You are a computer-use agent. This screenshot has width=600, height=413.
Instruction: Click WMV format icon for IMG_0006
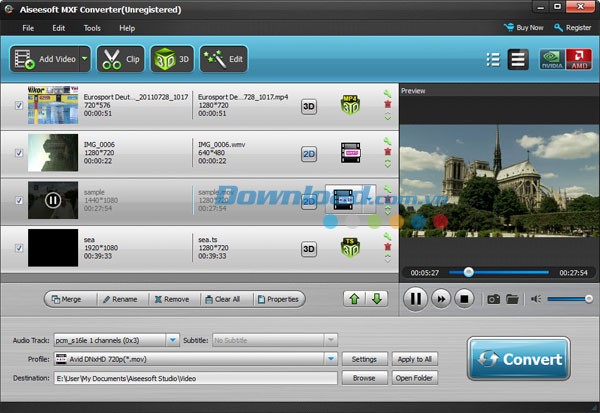point(351,152)
